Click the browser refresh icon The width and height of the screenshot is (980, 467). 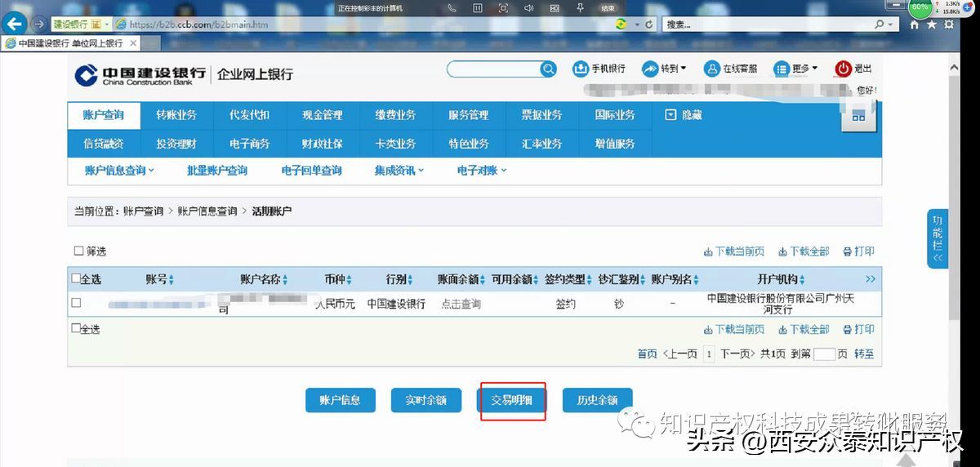pyautogui.click(x=648, y=24)
